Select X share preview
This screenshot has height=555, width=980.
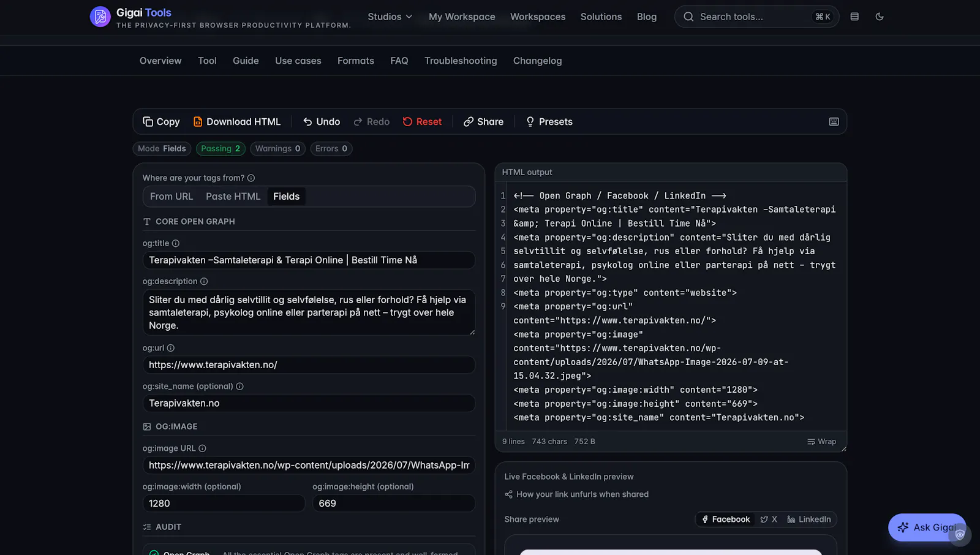click(769, 519)
